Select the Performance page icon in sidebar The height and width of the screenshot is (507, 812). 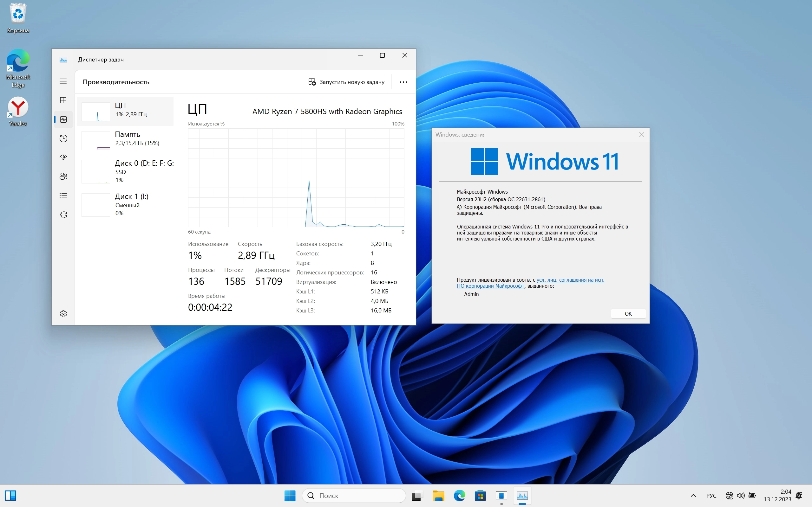tap(63, 119)
